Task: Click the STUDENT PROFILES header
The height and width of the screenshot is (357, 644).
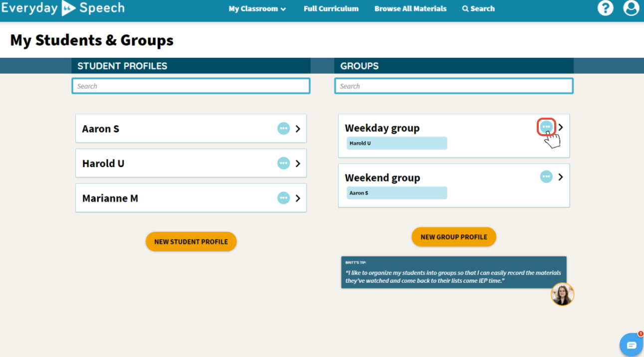Action: tap(122, 66)
